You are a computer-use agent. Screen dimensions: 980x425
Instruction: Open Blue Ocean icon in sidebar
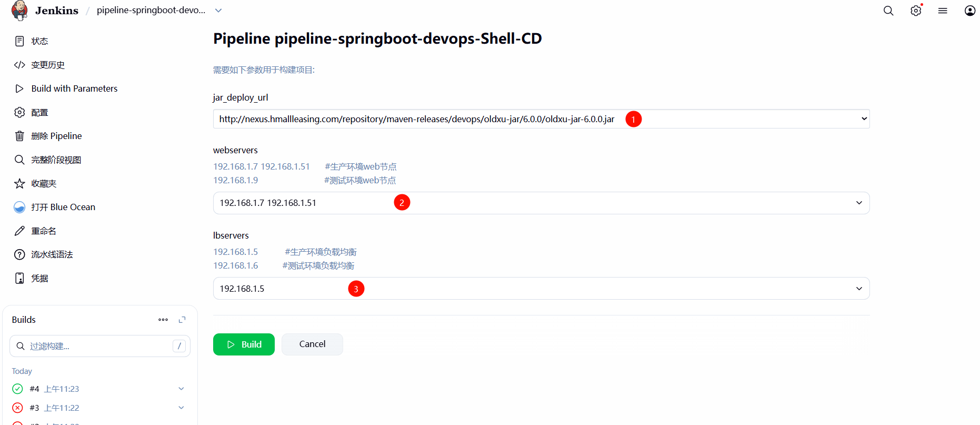[x=19, y=207]
